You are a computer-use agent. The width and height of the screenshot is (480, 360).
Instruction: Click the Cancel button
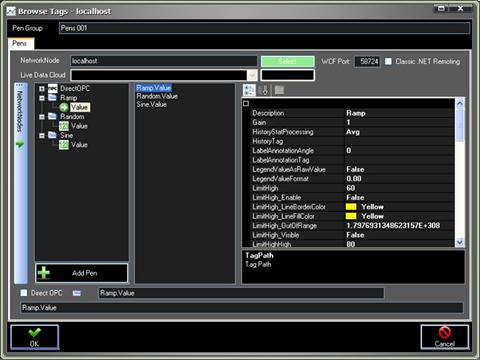coord(445,337)
